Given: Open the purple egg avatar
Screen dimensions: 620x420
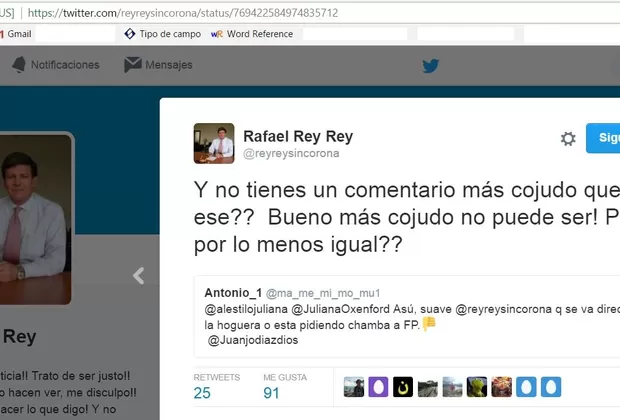Looking at the screenshot, I should pos(378,387).
